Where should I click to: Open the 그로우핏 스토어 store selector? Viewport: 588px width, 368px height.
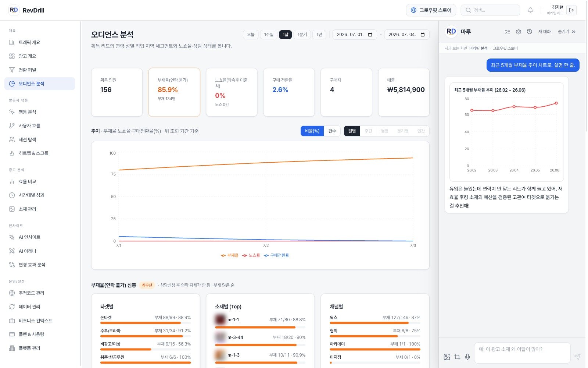[x=431, y=10]
